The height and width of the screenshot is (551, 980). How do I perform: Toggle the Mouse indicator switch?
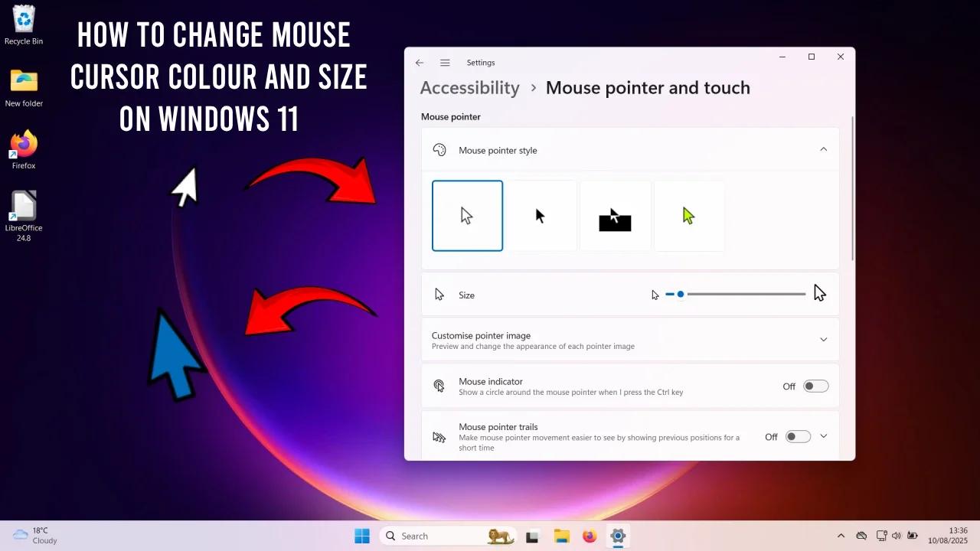point(815,386)
